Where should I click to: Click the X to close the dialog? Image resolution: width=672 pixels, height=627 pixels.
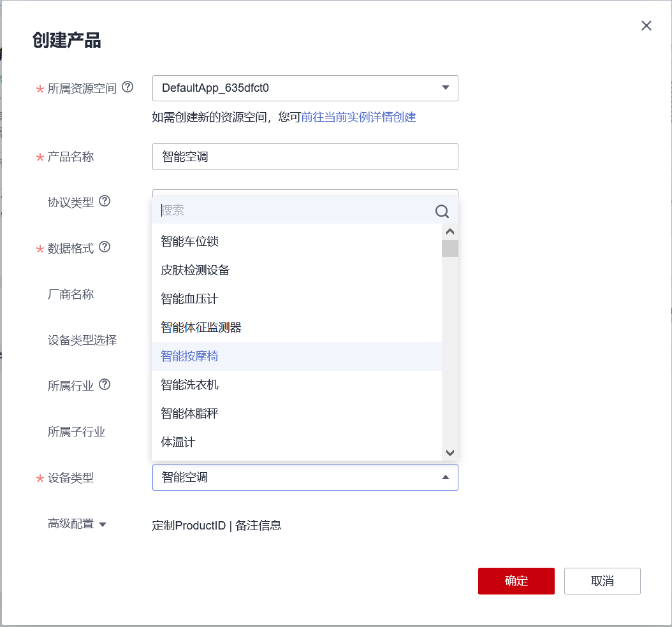click(646, 25)
